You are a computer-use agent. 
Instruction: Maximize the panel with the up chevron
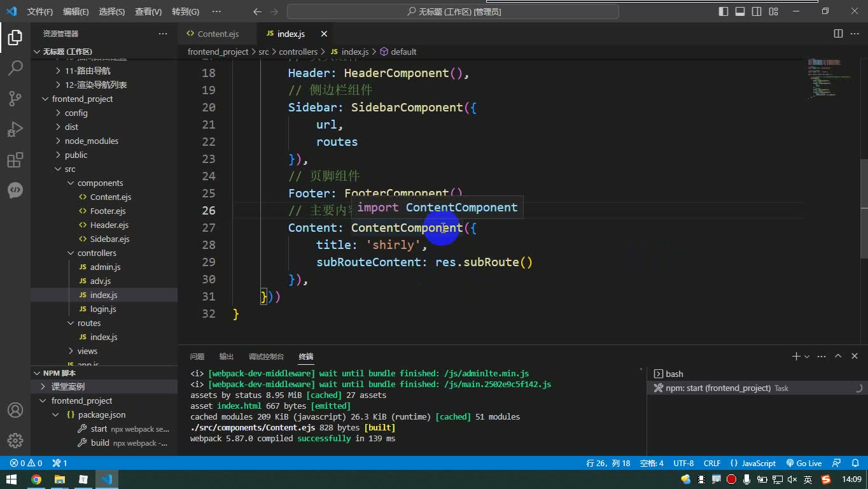838,357
